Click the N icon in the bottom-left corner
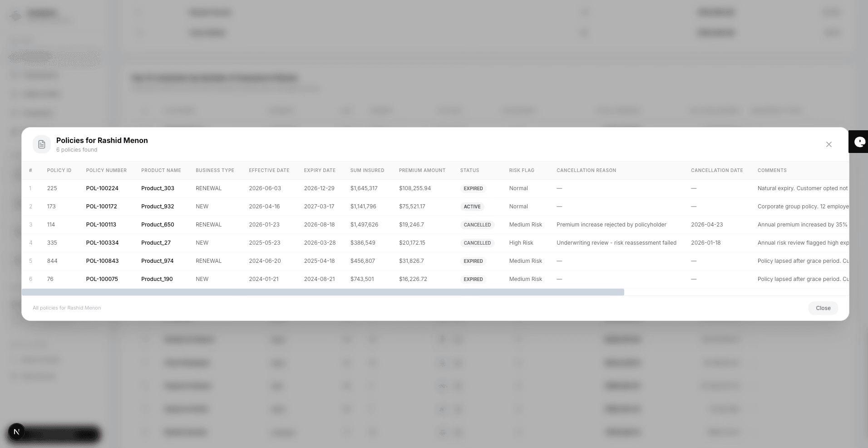Viewport: 868px width, 448px height. [x=17, y=432]
